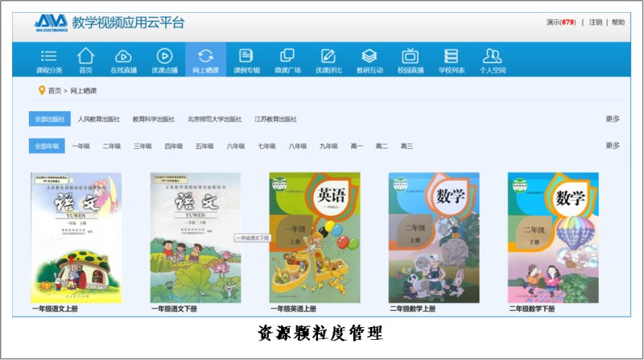Filter by 八年级

(298, 146)
